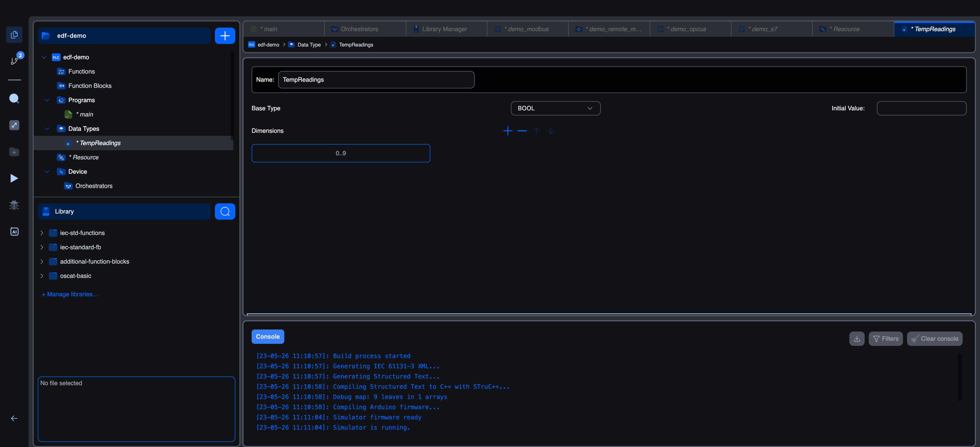
Task: Switch to the demo_remote_m tab
Action: tap(609, 29)
